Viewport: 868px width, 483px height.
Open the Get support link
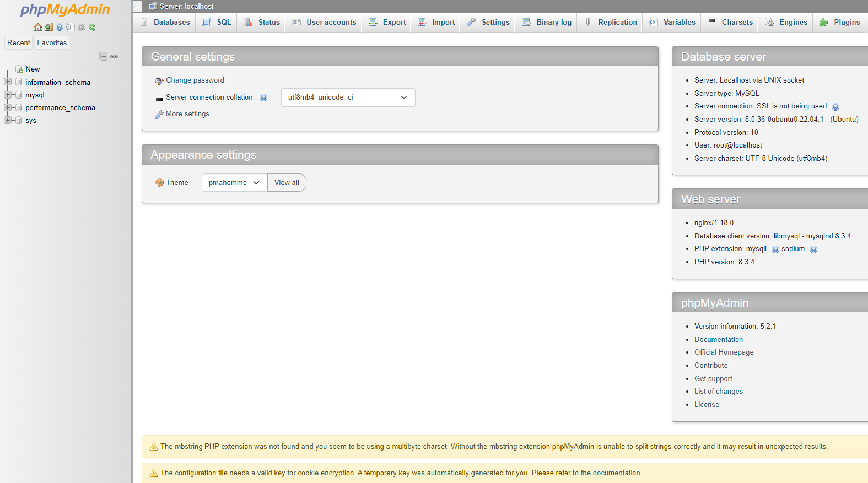(713, 379)
